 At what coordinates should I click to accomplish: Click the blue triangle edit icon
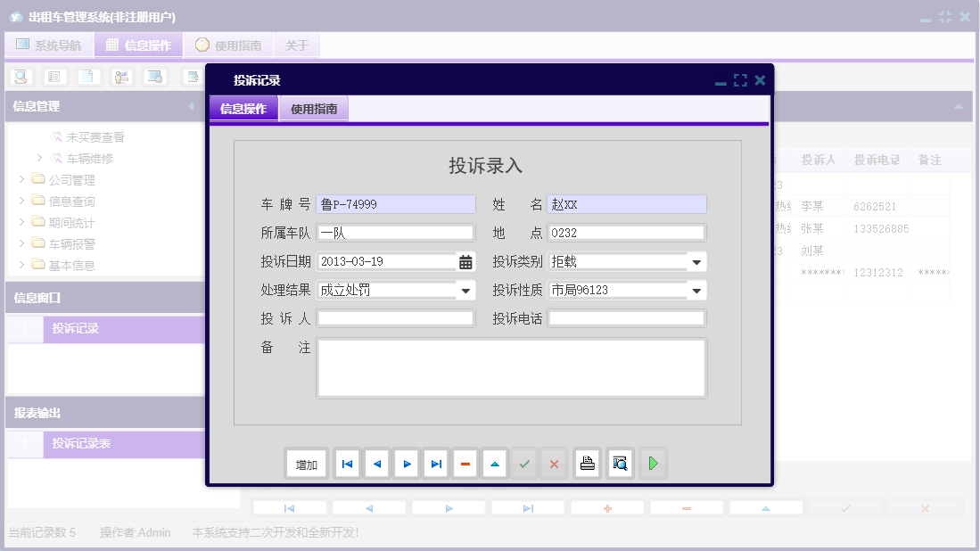point(494,463)
